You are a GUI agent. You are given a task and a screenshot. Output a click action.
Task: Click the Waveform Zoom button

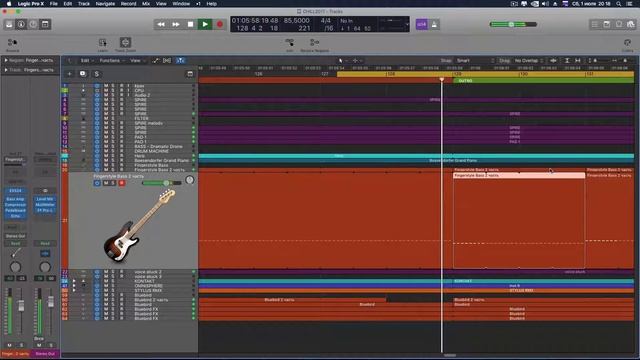coord(553,60)
